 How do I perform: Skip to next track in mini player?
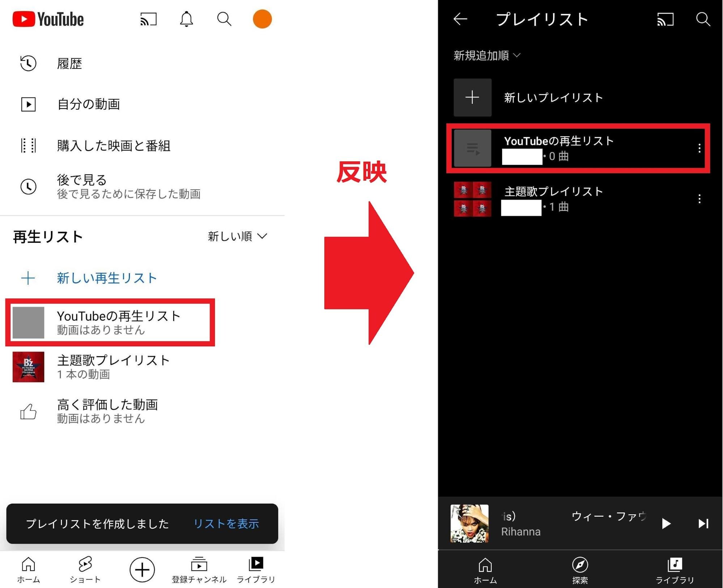point(703,524)
